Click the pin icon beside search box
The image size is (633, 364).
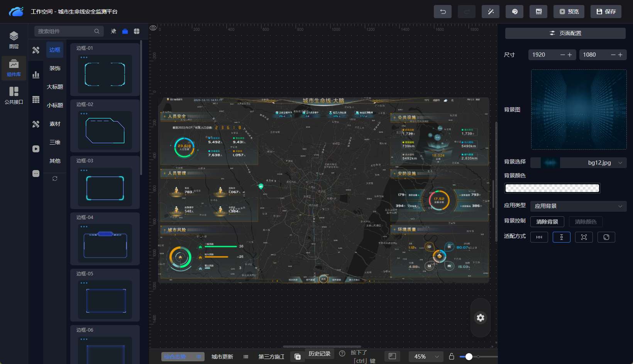(113, 31)
